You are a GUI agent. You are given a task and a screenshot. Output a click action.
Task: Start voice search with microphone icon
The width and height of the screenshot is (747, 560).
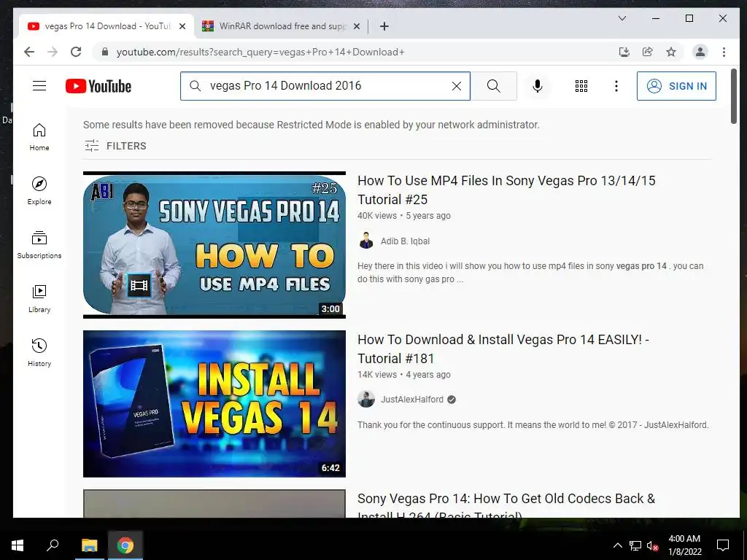(538, 86)
